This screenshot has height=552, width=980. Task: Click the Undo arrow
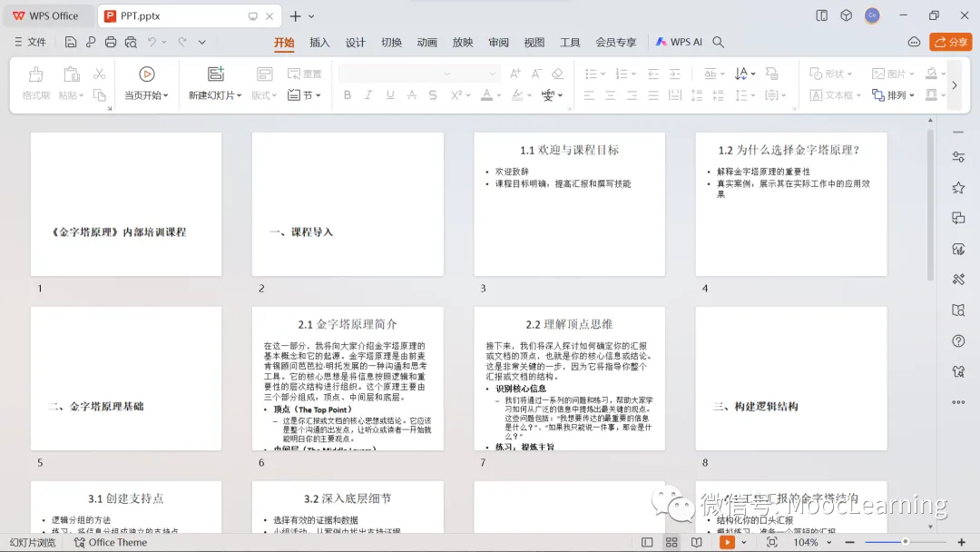(152, 42)
